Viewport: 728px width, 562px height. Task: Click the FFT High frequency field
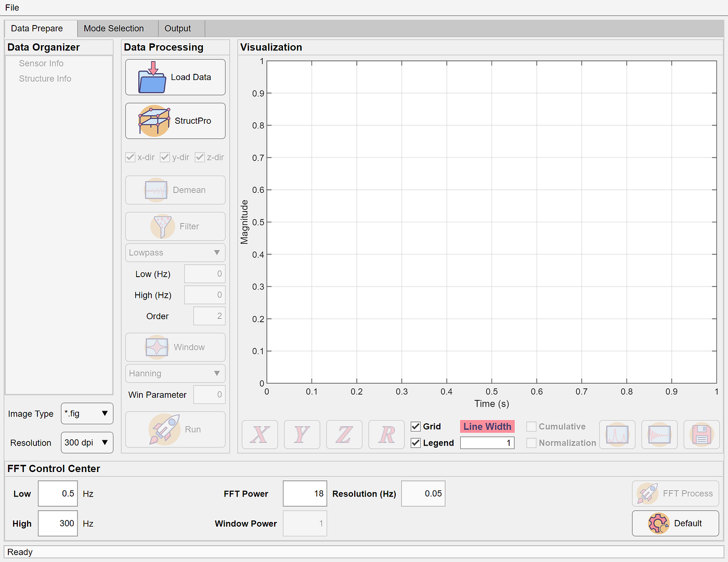coord(58,523)
